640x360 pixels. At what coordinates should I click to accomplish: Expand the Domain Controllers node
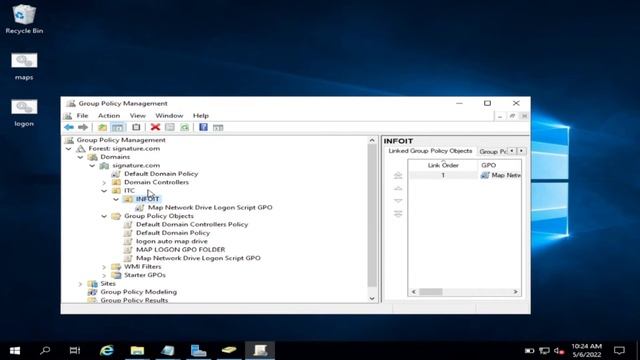(x=104, y=182)
